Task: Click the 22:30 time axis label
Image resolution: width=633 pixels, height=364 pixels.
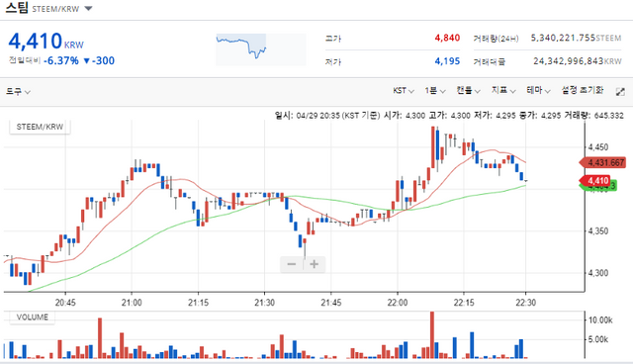Action: (525, 303)
